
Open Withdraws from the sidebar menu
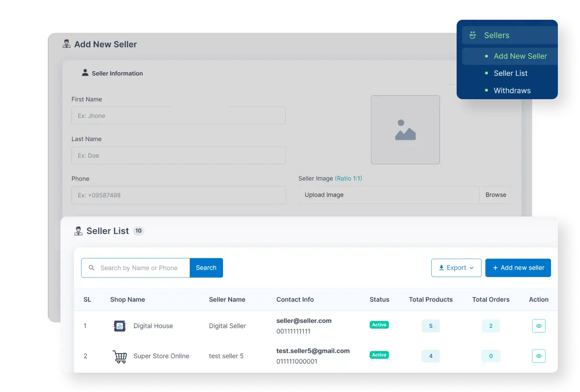[x=512, y=90]
